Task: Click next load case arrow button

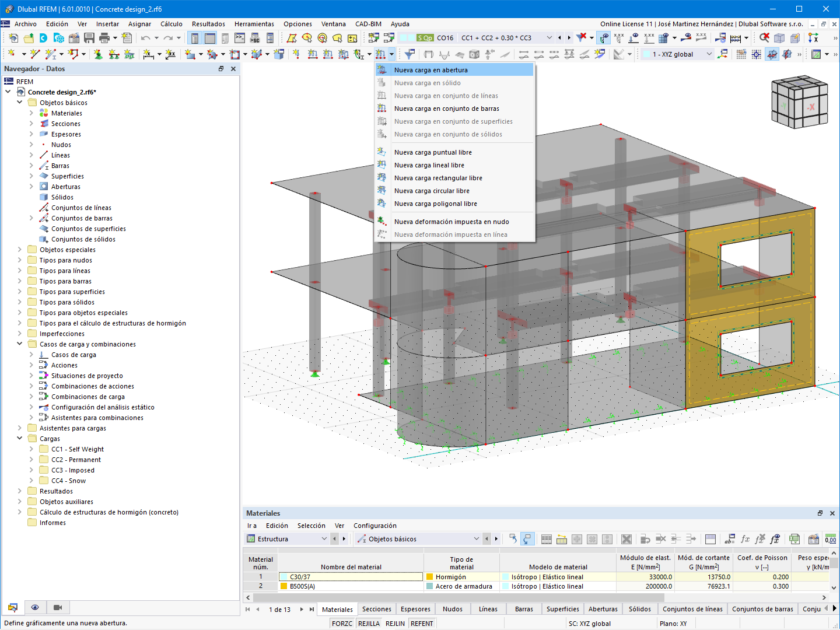Action: [569, 38]
